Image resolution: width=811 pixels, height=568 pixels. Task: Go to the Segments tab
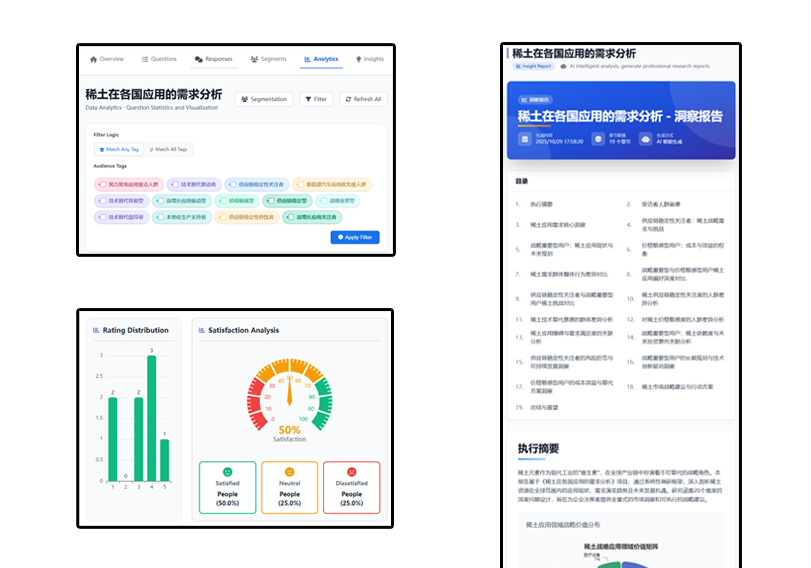coord(268,59)
